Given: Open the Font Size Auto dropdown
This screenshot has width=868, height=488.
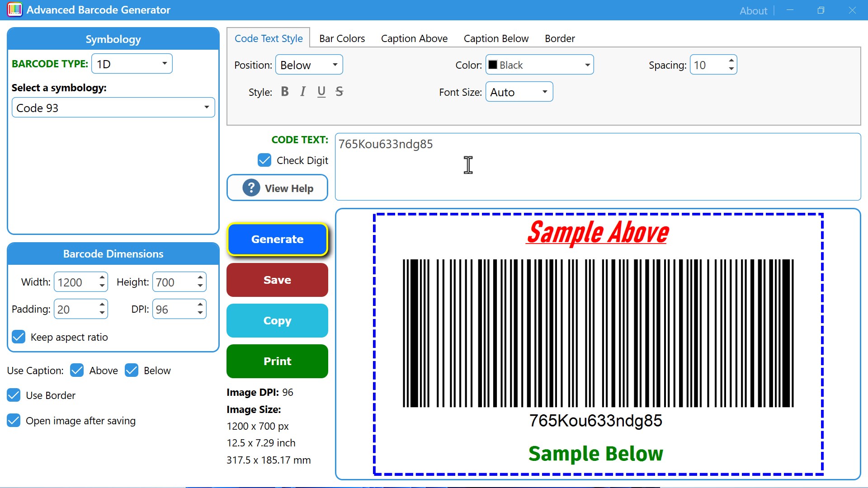Looking at the screenshot, I should [x=519, y=92].
